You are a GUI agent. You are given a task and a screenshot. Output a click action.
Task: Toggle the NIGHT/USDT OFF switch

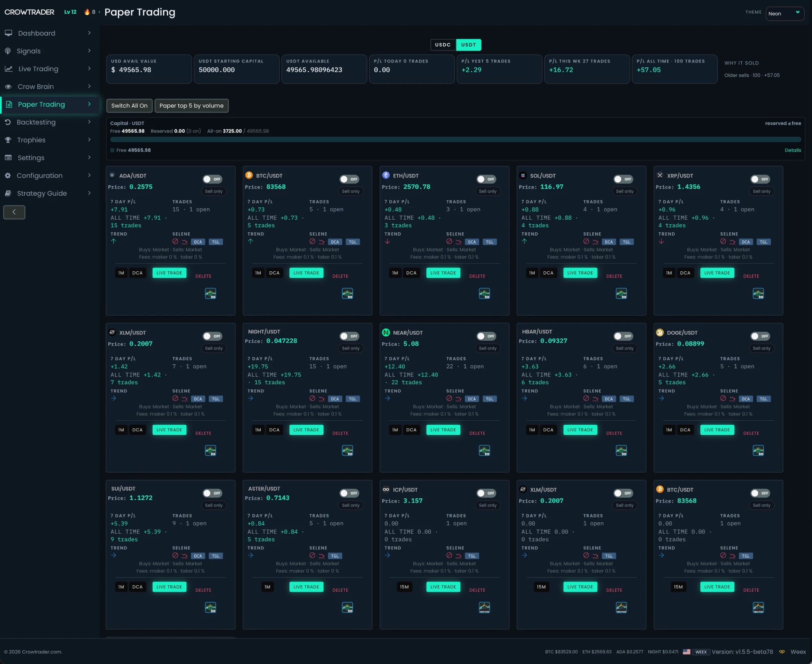pyautogui.click(x=349, y=336)
